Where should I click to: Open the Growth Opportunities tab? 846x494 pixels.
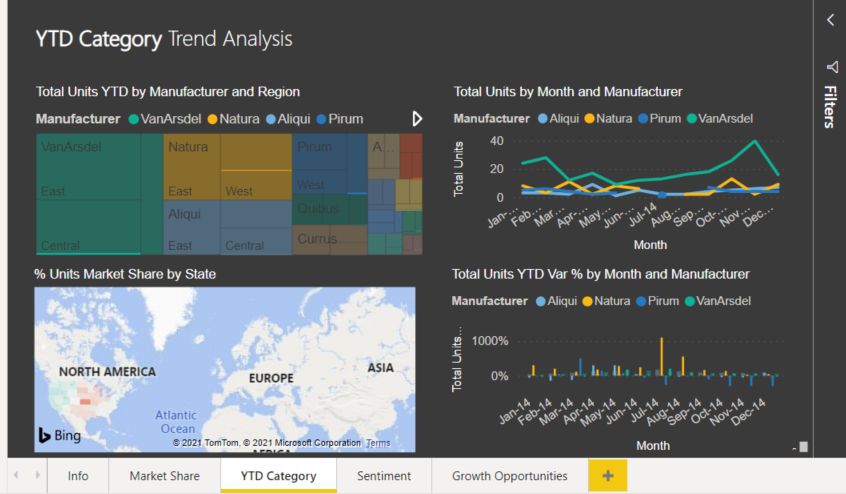pos(509,476)
